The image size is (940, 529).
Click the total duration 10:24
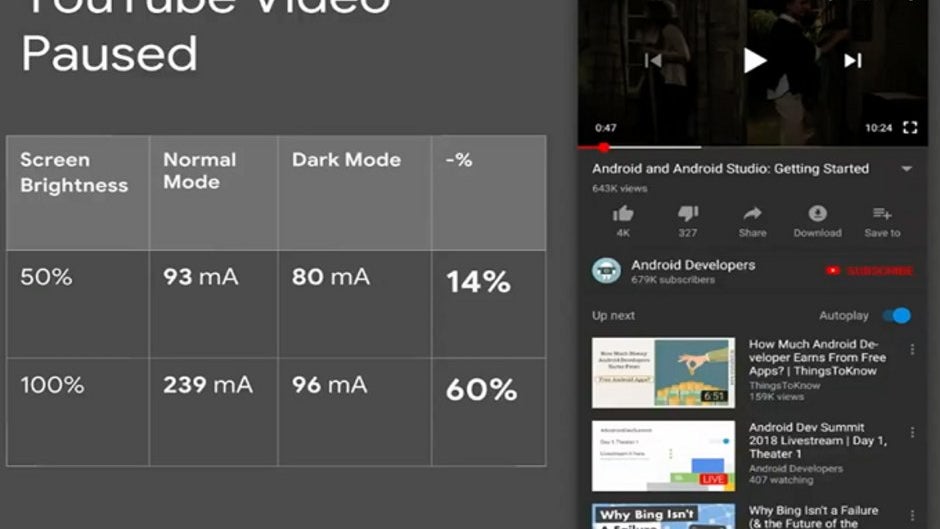coord(878,128)
